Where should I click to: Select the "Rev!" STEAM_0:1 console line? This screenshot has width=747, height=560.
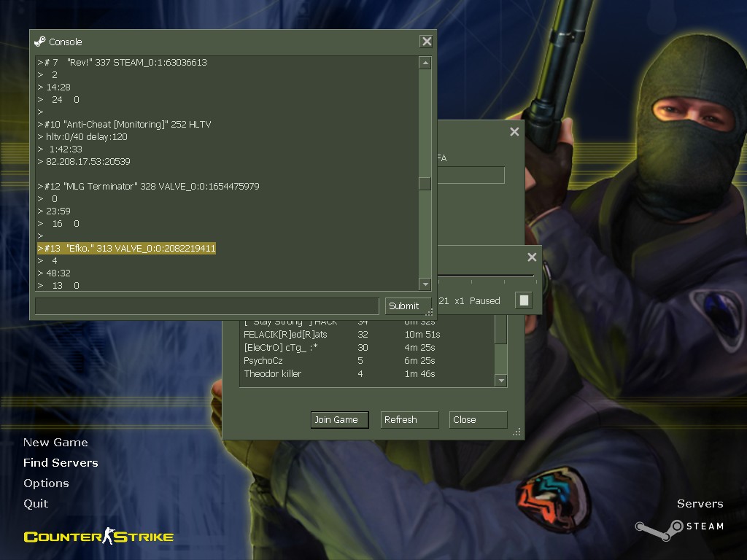pyautogui.click(x=123, y=63)
